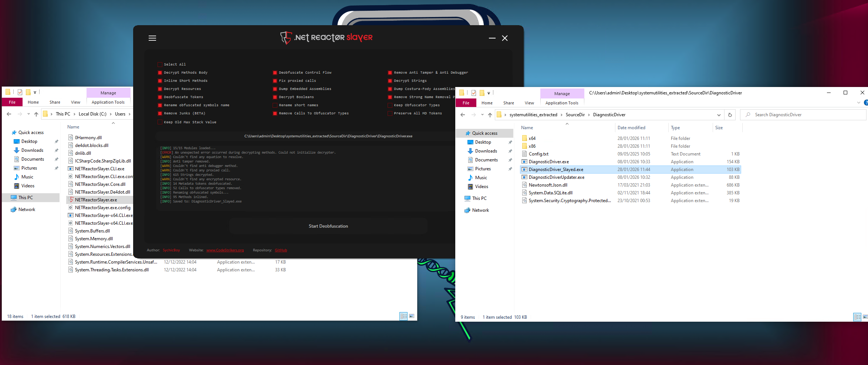Select DiagnosticDriverUpdater.exe application icon
The image size is (868, 365).
(x=524, y=177)
